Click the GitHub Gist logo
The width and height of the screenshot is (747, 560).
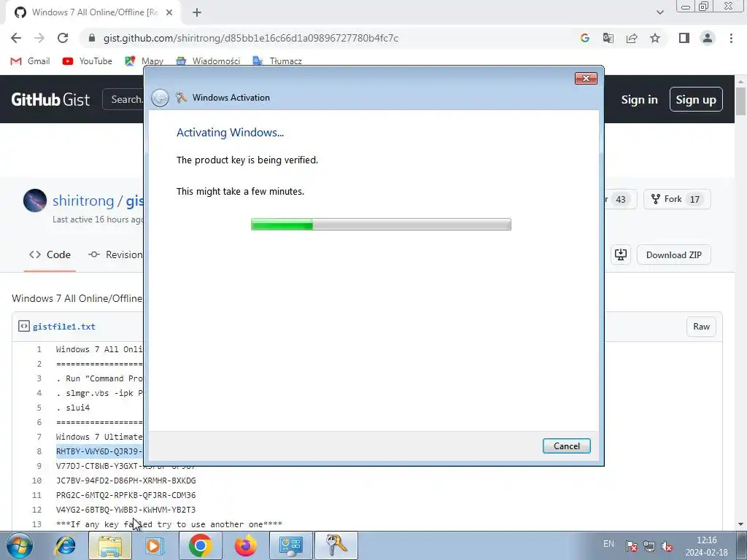click(50, 99)
